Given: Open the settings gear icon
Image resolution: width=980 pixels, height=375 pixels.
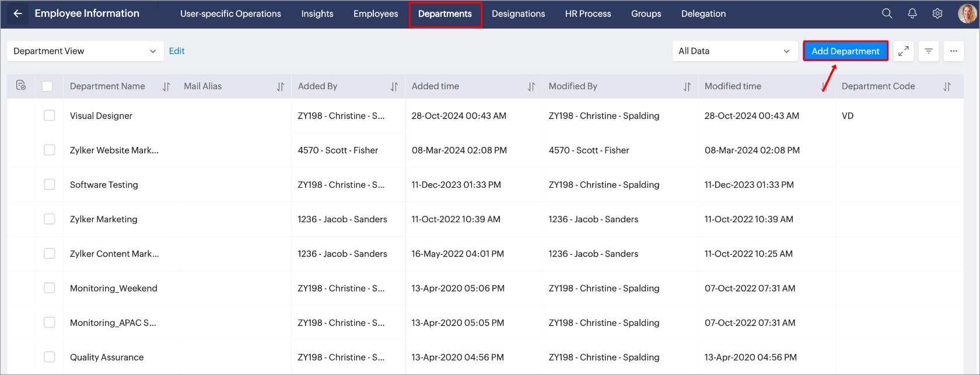Looking at the screenshot, I should click(x=937, y=13).
